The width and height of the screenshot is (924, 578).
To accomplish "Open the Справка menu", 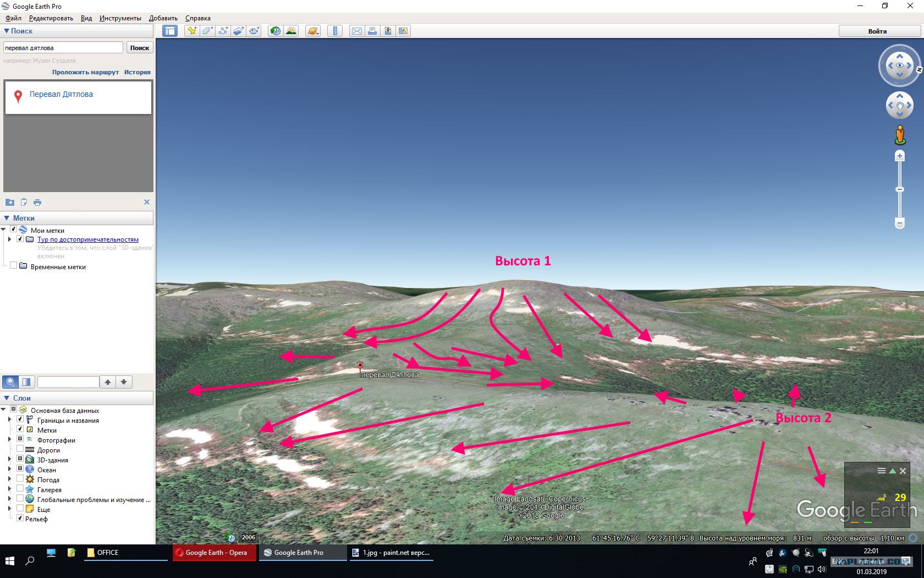I will 198,18.
